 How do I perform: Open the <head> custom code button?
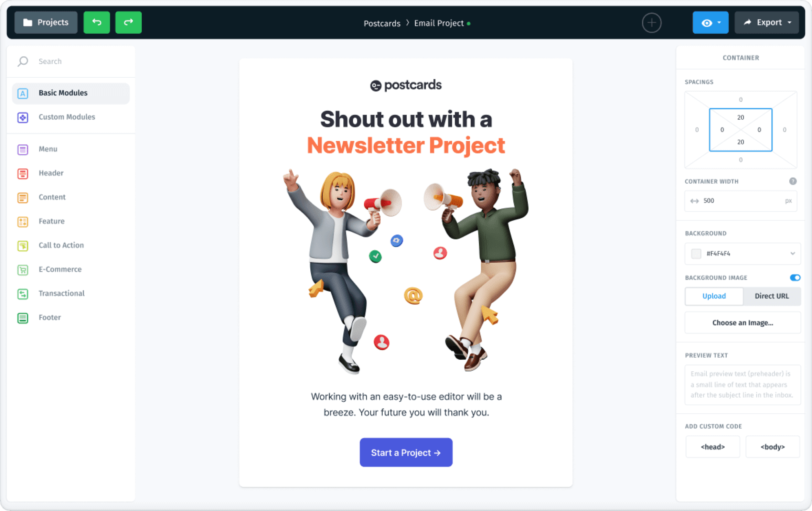coord(713,447)
